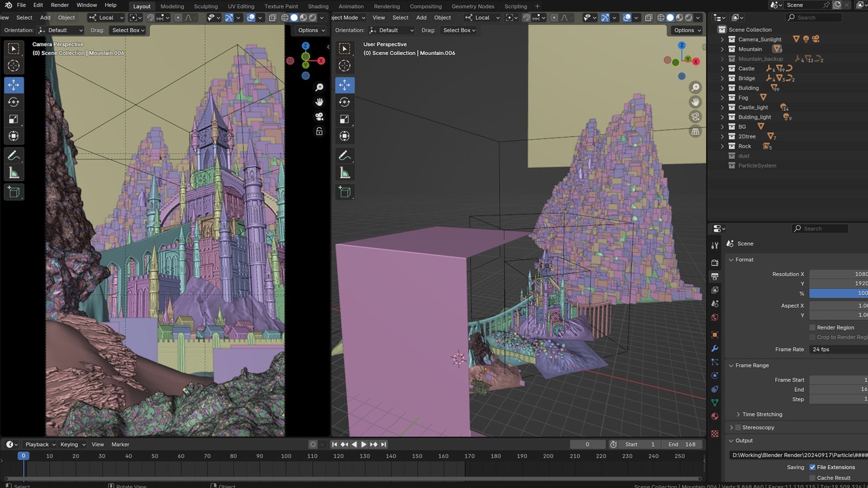Toggle proportional editing in right viewport header

[x=553, y=18]
